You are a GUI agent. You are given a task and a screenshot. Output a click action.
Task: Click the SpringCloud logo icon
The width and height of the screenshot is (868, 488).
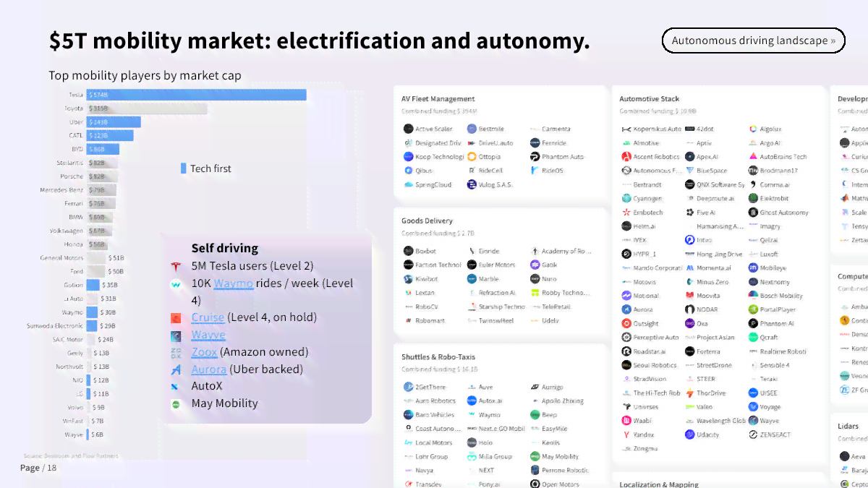click(408, 184)
